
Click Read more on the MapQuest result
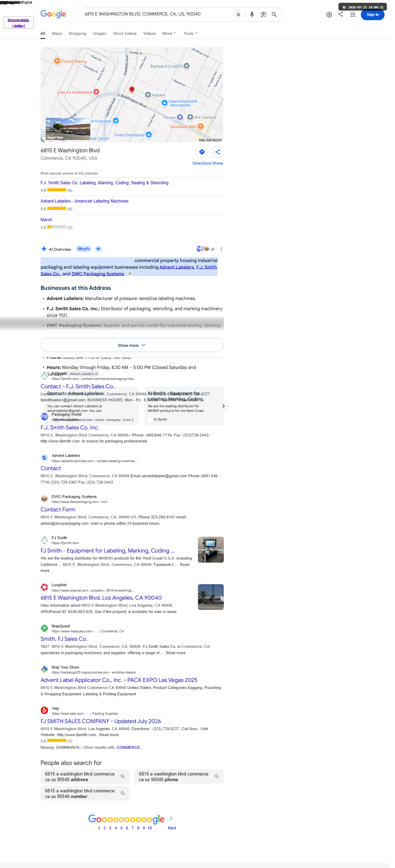pyautogui.click(x=176, y=653)
